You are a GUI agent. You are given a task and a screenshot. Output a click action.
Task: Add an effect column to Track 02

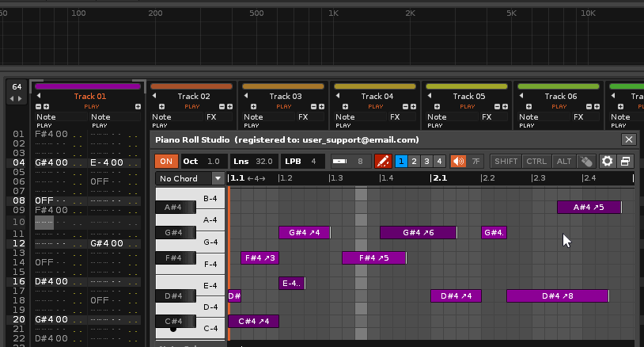tap(229, 106)
